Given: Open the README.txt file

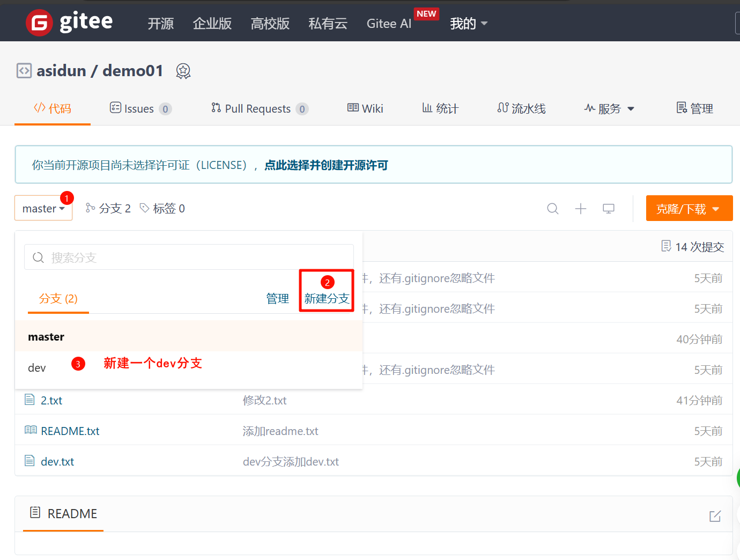Looking at the screenshot, I should coord(70,431).
